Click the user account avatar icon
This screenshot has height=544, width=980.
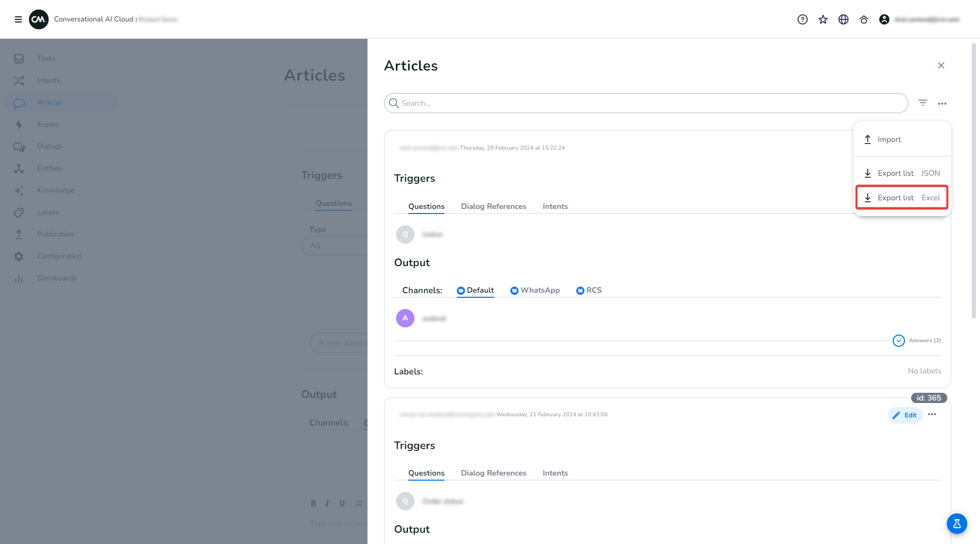click(x=884, y=19)
